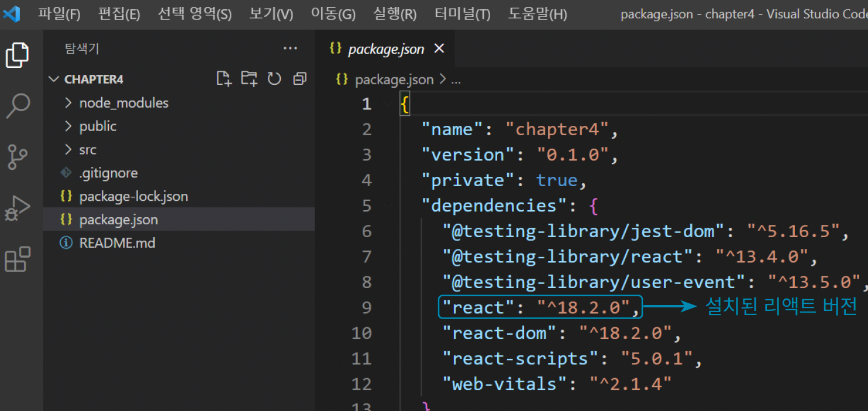Screen dimensions: 868x411
Task: Open the 편집(E) menu
Action: pos(119,14)
